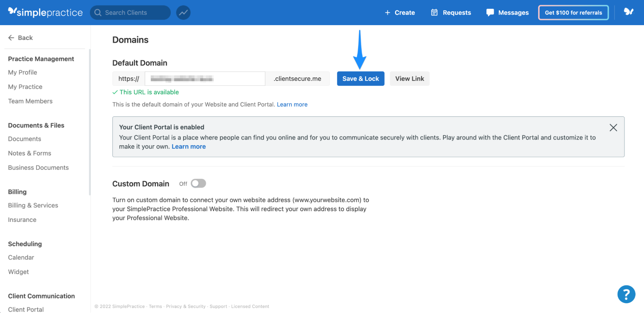
Task: Click the '.clientsecure.me' domain suffix
Action: tap(297, 79)
